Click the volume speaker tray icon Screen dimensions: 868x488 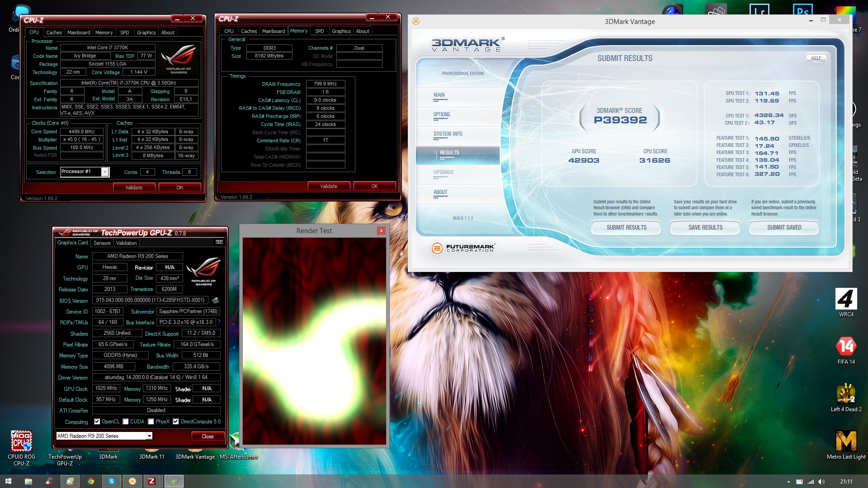821,482
